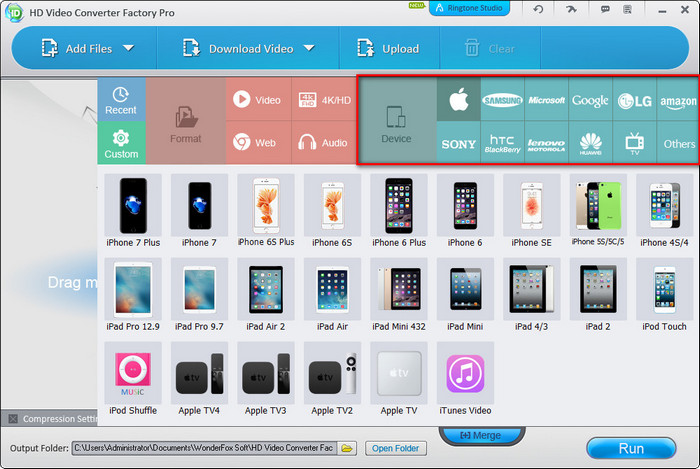Viewport: 700px width, 469px height.
Task: Choose Apple TV4 profile
Action: point(200,379)
